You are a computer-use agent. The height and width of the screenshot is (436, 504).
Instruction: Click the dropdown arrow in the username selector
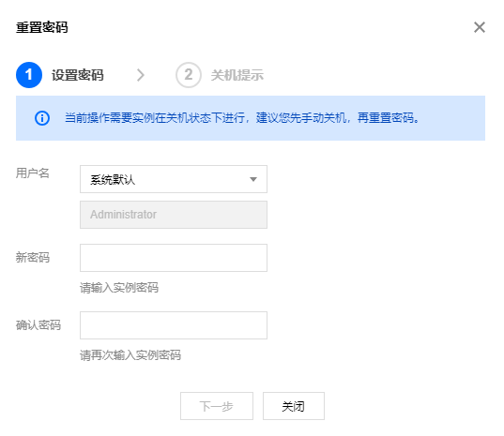point(253,179)
